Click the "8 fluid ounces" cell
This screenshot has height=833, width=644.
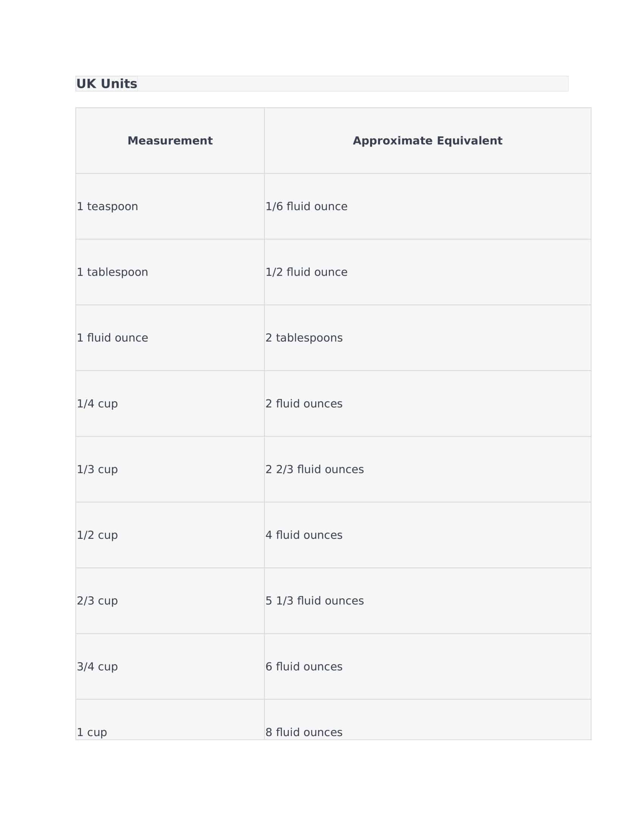tap(304, 732)
